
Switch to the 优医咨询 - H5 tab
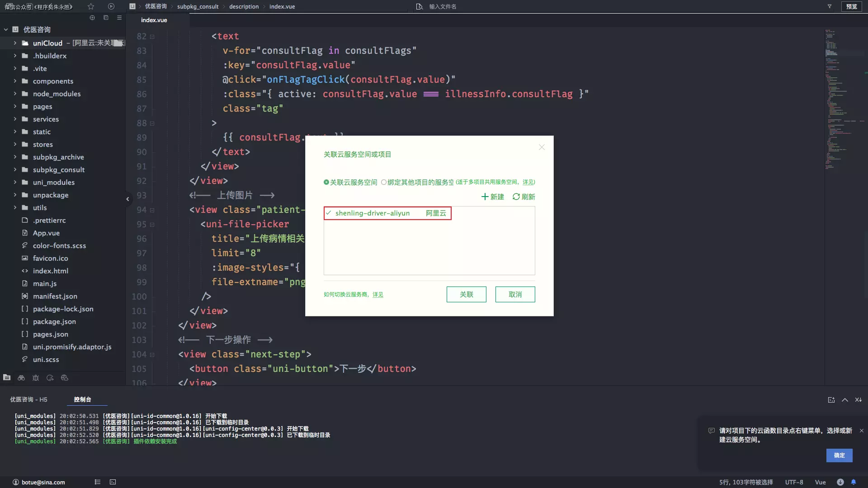click(x=28, y=399)
